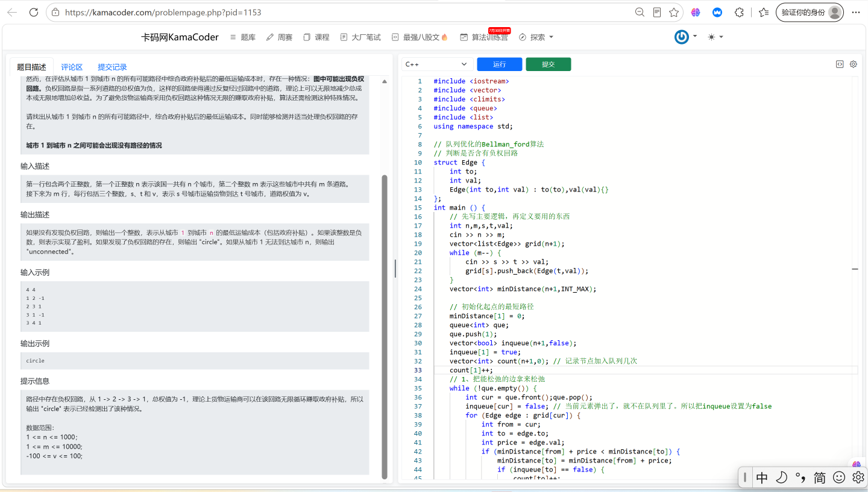Open the browser settings three-dots menu
Image resolution: width=868 pixels, height=492 pixels.
tap(856, 12)
